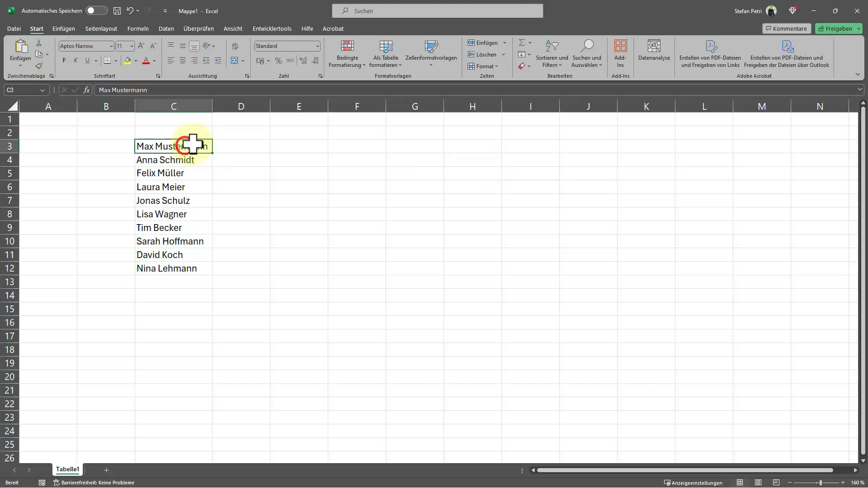
Task: Open the Daten ribbon tab
Action: (x=166, y=28)
